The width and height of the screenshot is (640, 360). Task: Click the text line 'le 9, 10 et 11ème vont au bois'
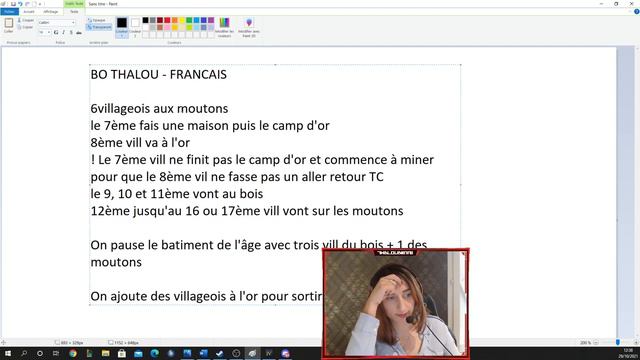(177, 193)
